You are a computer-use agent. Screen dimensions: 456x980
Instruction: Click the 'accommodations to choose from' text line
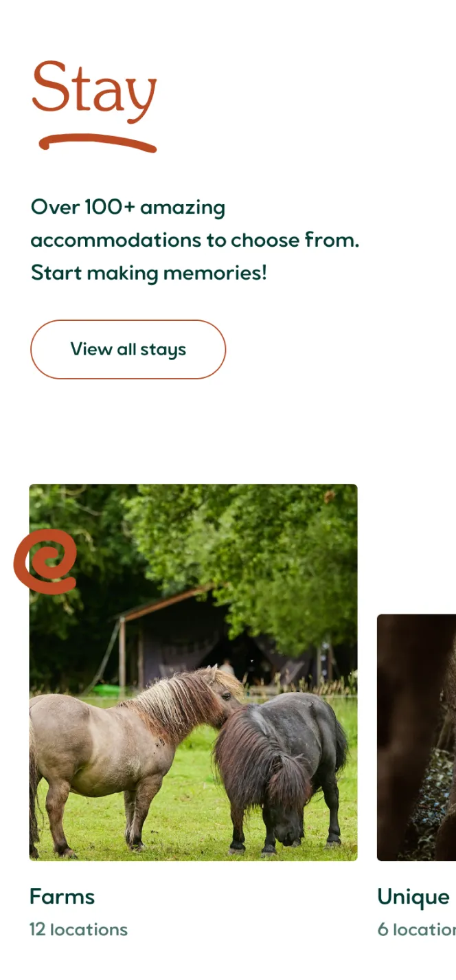coord(195,240)
